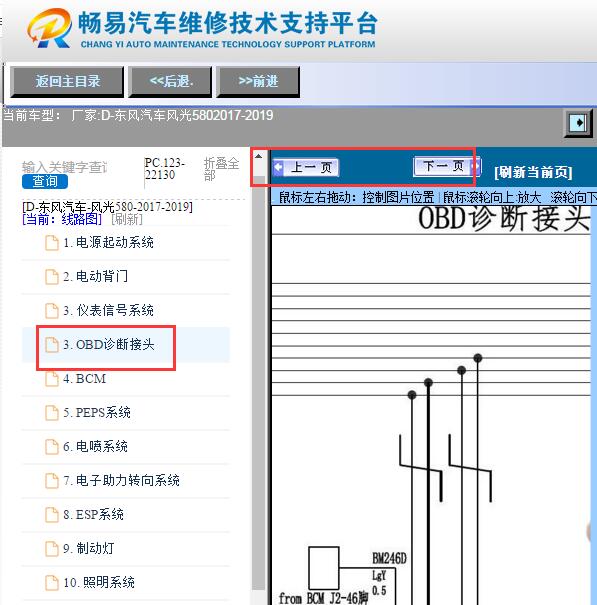This screenshot has width=597, height=605.
Task: Click the 返回主目录 button
Action: click(x=67, y=81)
